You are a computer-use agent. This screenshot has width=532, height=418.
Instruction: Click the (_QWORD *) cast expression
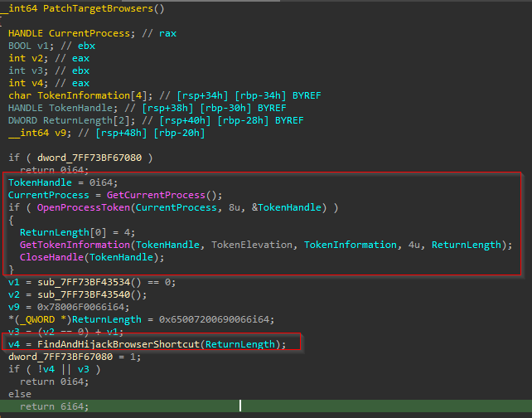(43, 319)
